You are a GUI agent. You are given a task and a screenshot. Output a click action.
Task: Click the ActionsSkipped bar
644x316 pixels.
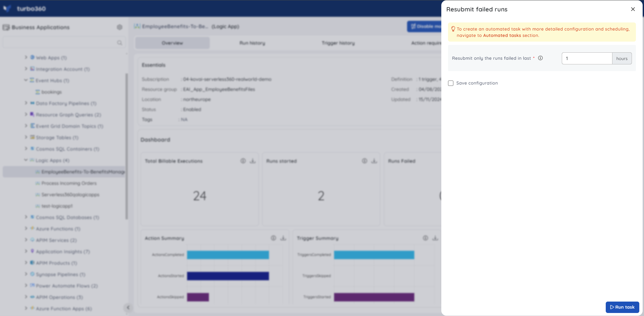coord(198,297)
